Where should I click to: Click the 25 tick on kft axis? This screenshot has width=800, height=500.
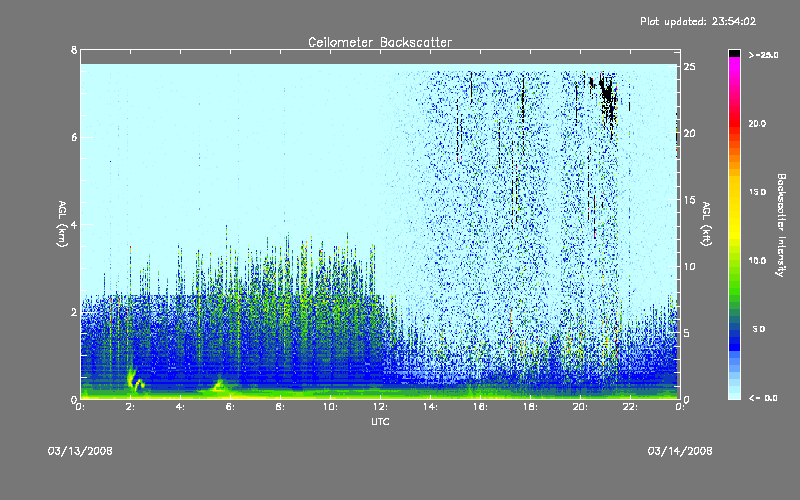[689, 67]
